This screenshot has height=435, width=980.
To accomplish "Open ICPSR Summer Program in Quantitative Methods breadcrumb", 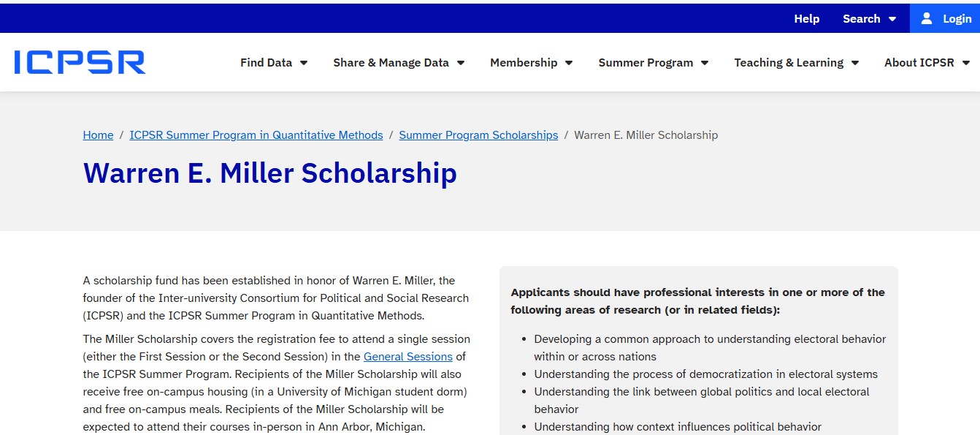I will (x=256, y=135).
